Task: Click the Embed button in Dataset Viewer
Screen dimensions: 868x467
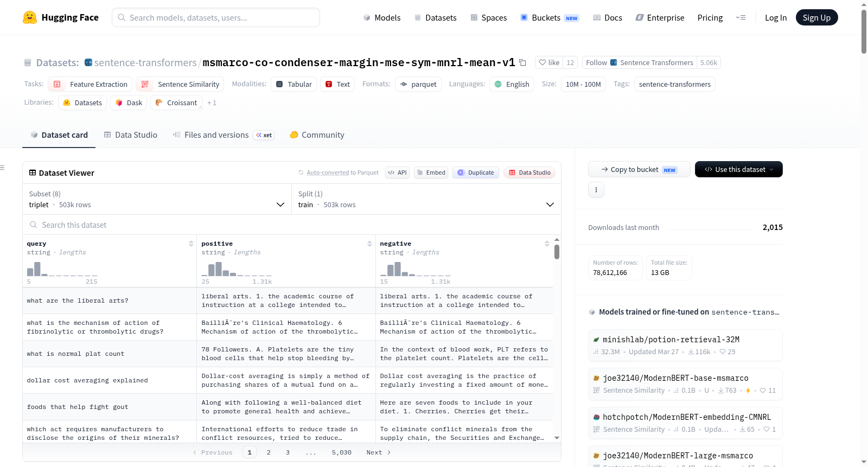Action: pos(431,172)
